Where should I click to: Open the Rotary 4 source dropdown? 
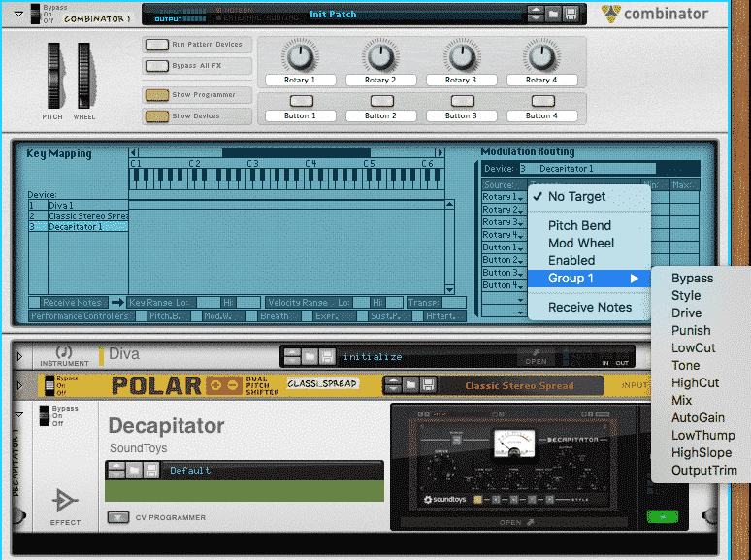click(x=503, y=235)
